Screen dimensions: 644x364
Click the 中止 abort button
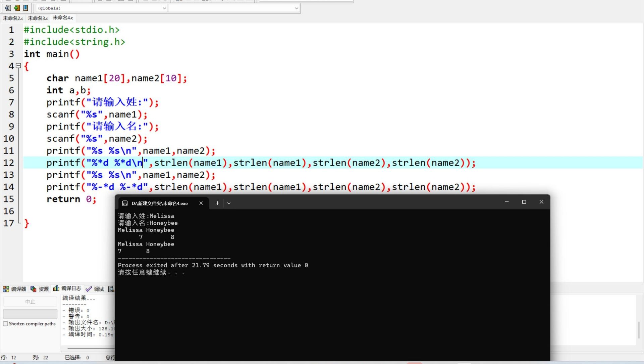[x=30, y=302]
